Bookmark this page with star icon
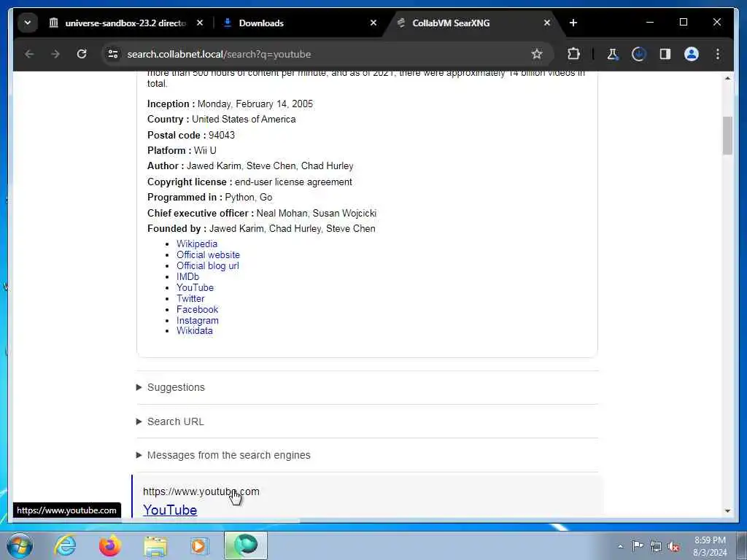The width and height of the screenshot is (747, 560). (x=537, y=54)
